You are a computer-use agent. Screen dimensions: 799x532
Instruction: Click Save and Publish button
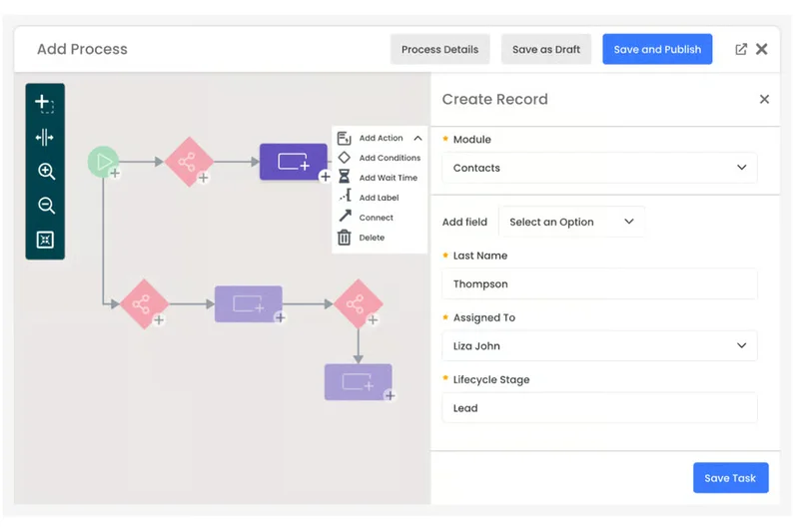[x=657, y=49]
